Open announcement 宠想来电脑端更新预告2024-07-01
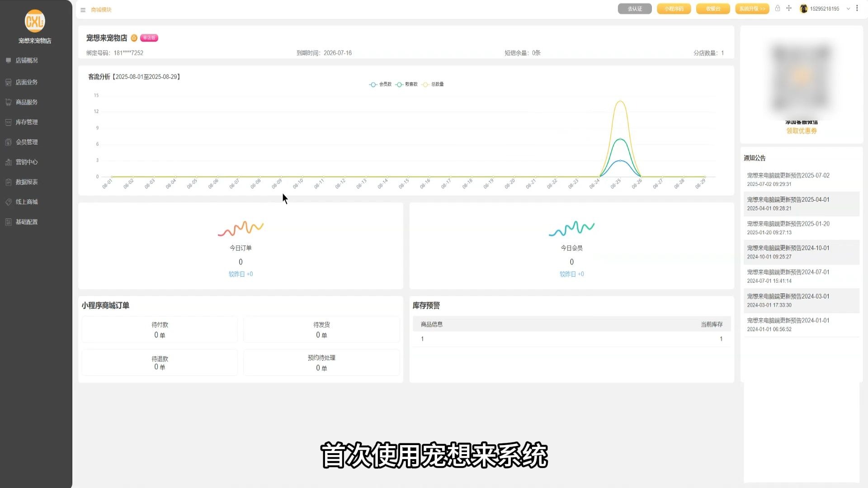 (x=801, y=276)
